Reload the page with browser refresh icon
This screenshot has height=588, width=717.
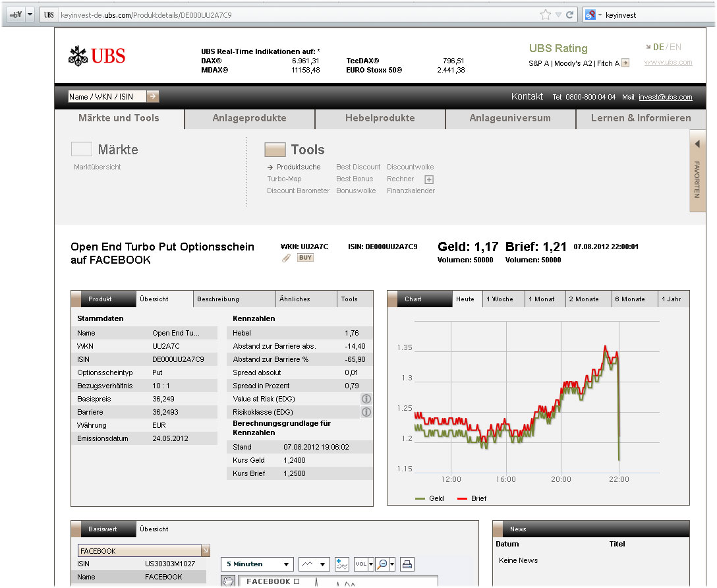(x=570, y=15)
